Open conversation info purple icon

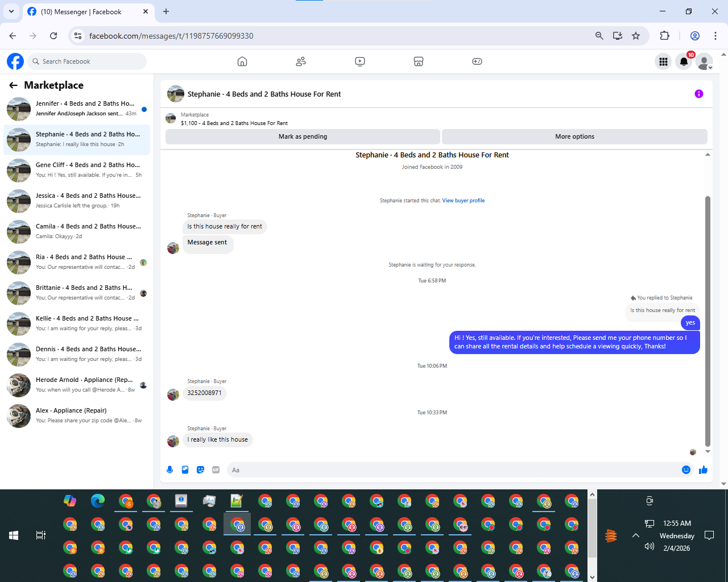point(699,94)
